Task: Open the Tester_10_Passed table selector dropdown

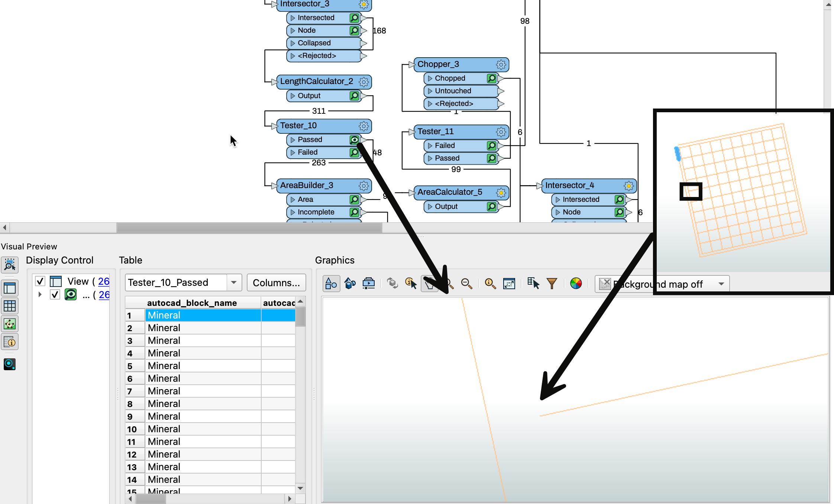Action: [x=234, y=282]
